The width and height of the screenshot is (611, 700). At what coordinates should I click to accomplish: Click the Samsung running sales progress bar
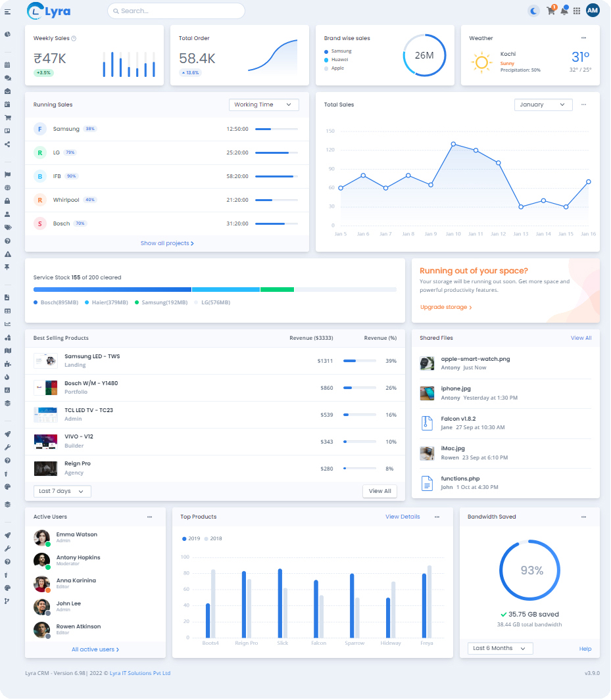[x=276, y=129]
